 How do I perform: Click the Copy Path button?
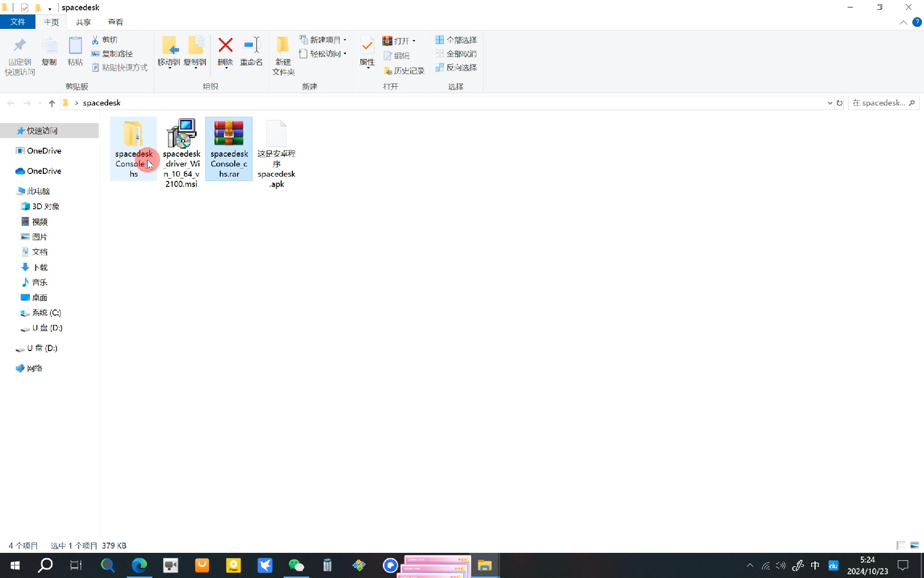(x=112, y=54)
